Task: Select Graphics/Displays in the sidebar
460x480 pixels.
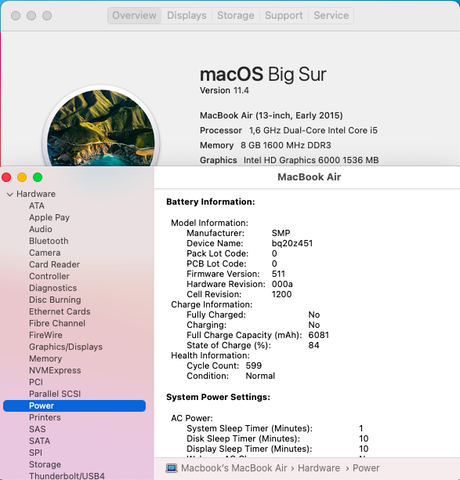Action: click(66, 347)
